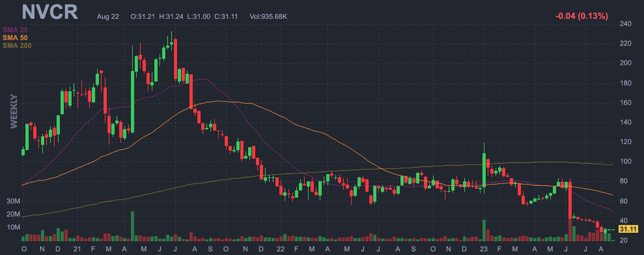Click the 22 year marker on time axis
Image resolution: width=644 pixels, height=255 pixels.
click(280, 249)
